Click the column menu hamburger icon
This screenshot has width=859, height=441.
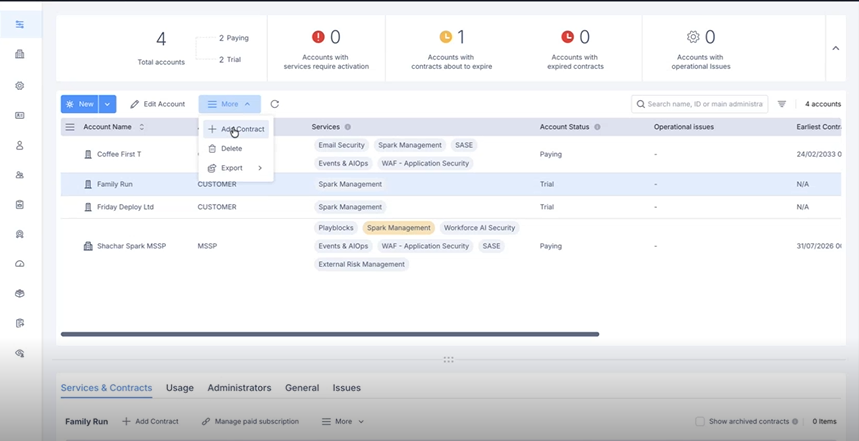coord(70,127)
